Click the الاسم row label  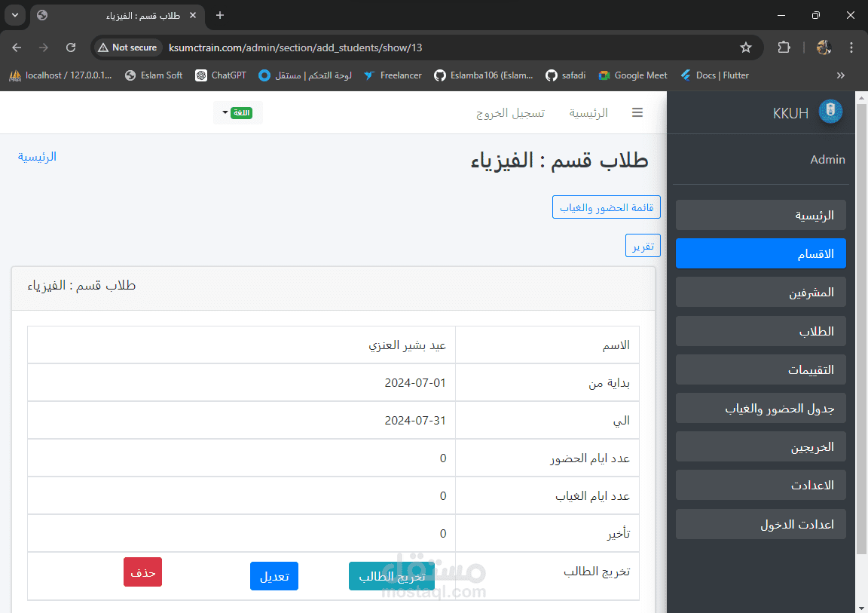tap(616, 345)
